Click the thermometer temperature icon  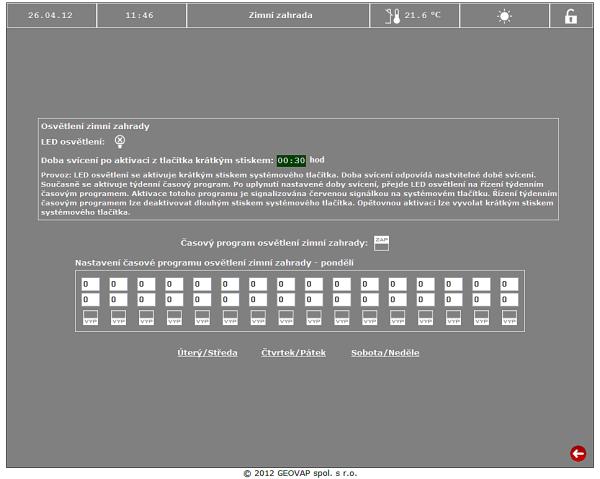pyautogui.click(x=393, y=16)
